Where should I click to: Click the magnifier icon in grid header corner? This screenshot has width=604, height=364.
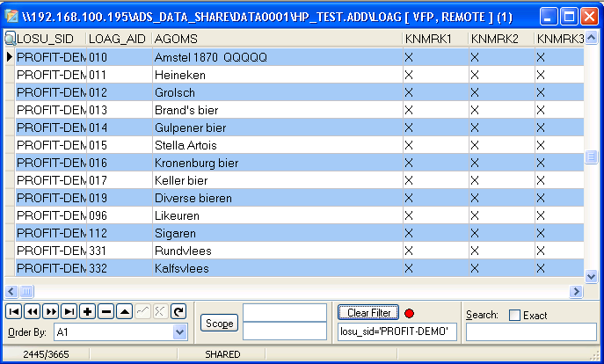[x=10, y=39]
